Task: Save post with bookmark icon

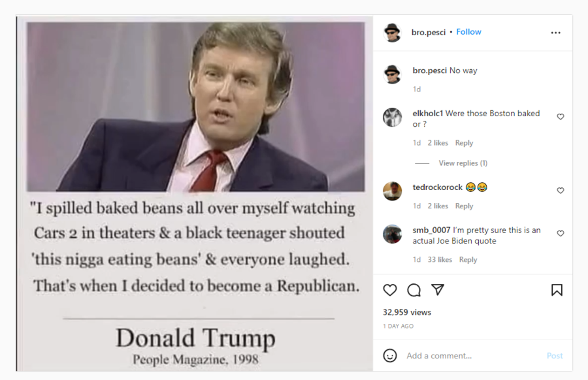Action: point(557,290)
